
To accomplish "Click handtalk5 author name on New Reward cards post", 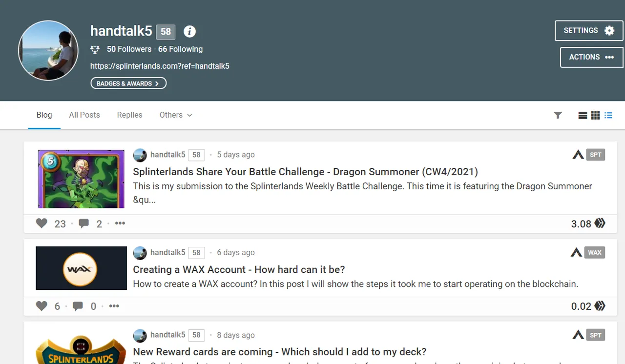I will [x=168, y=335].
